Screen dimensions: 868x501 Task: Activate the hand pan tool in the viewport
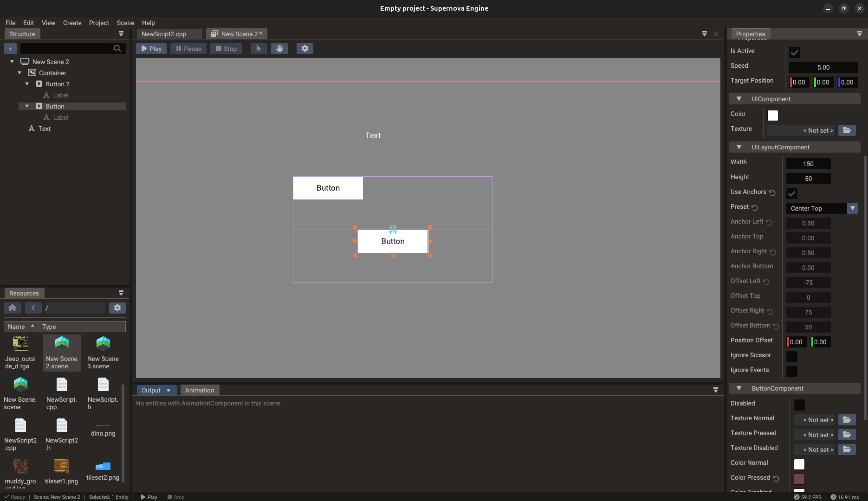click(279, 48)
